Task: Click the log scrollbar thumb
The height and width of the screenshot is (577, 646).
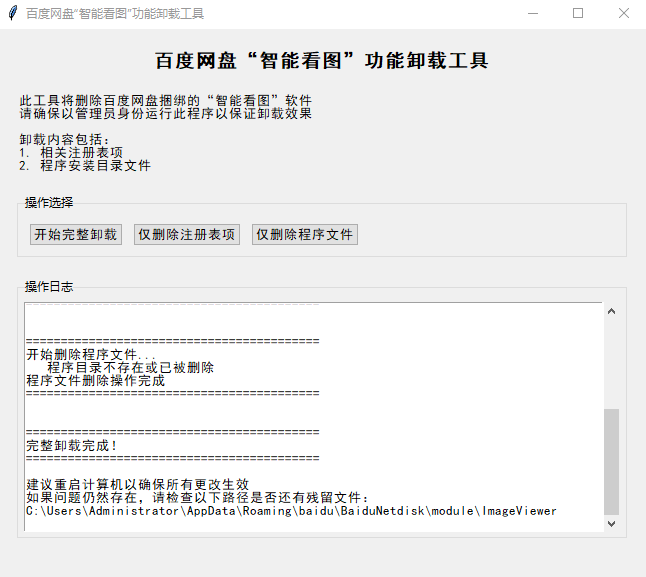Action: (x=611, y=460)
